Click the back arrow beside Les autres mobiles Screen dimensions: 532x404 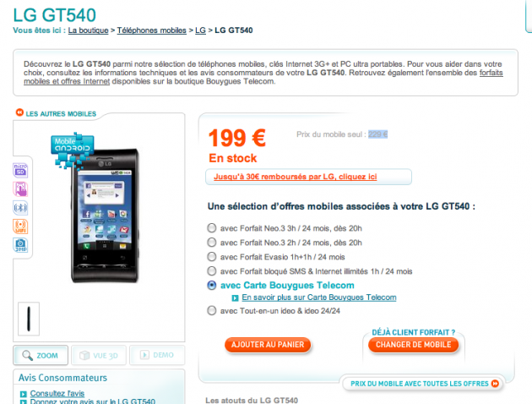point(19,112)
